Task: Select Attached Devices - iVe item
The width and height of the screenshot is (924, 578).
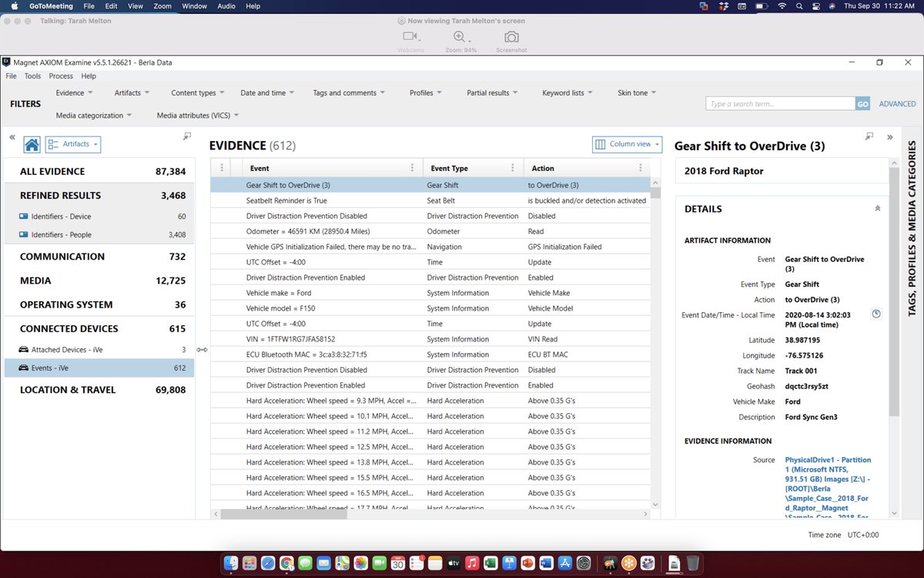Action: click(99, 350)
